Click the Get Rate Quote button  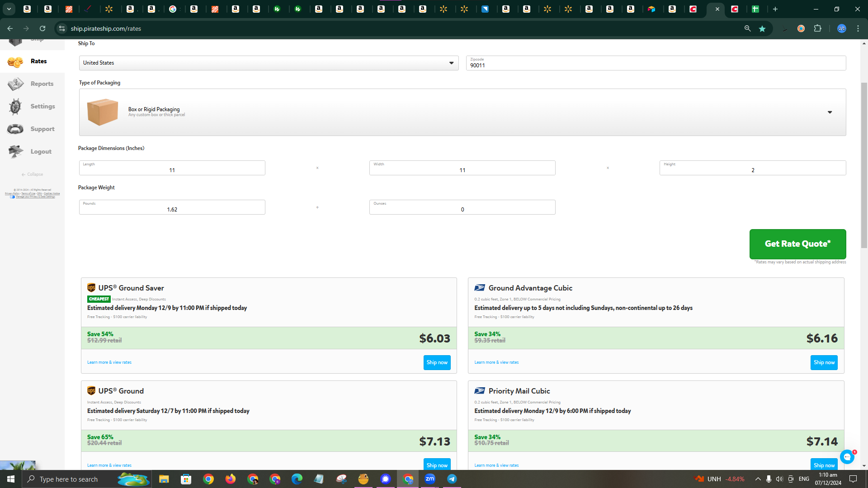[x=798, y=244]
